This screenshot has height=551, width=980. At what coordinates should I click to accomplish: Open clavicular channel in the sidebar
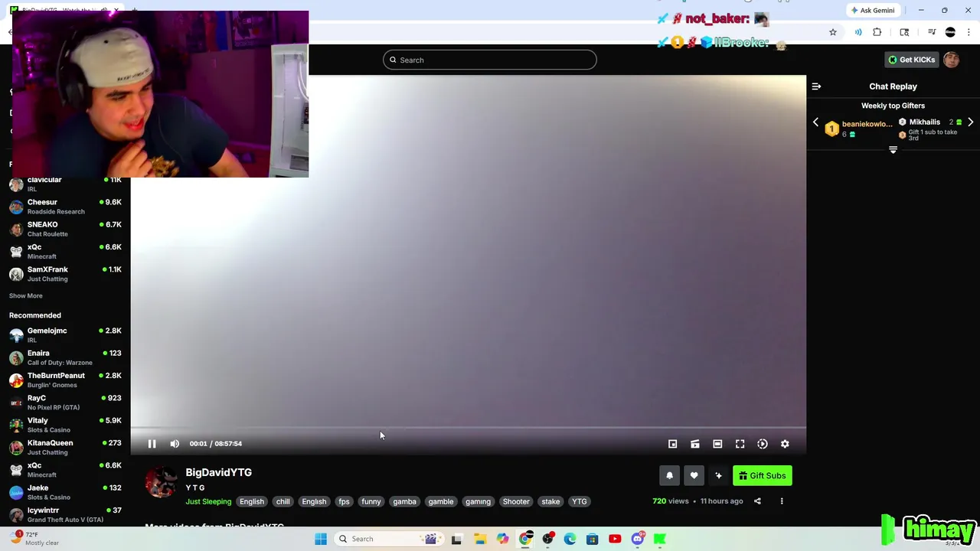tap(65, 184)
